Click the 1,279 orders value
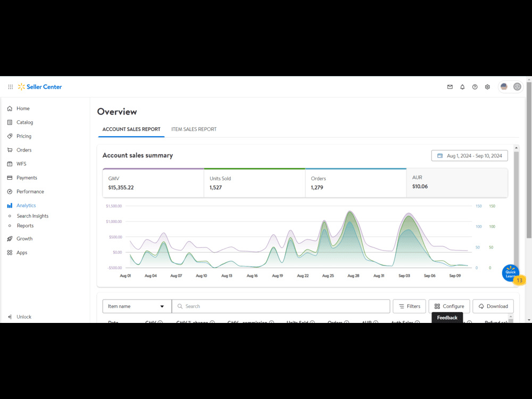Screen dimensions: 532x399 (x=317, y=188)
